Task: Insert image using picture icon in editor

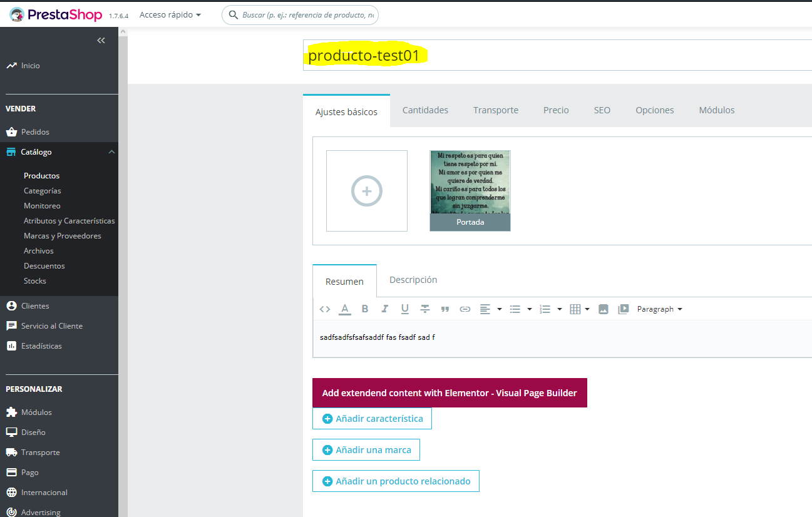Action: point(604,309)
